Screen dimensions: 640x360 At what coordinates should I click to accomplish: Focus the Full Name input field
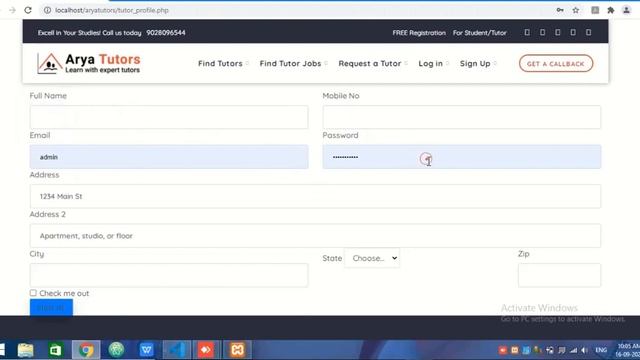(169, 117)
